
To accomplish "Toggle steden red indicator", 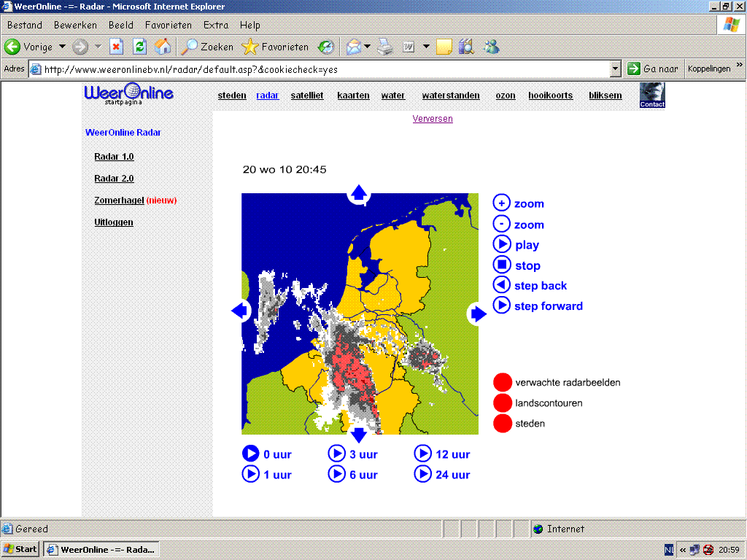I will (502, 423).
